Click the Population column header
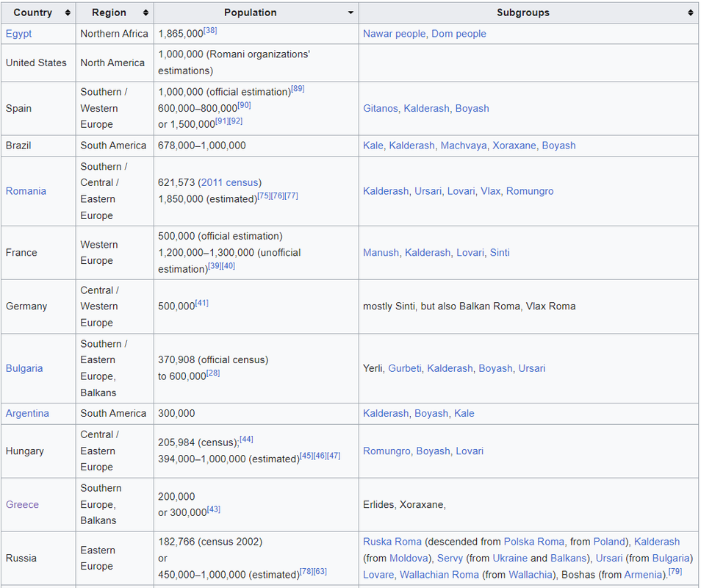The width and height of the screenshot is (701, 588). pos(256,12)
